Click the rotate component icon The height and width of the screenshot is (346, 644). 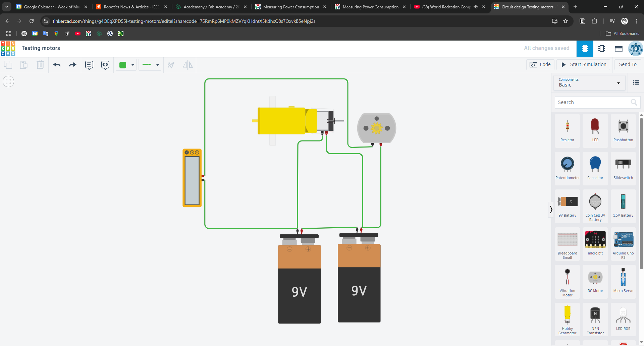[171, 65]
